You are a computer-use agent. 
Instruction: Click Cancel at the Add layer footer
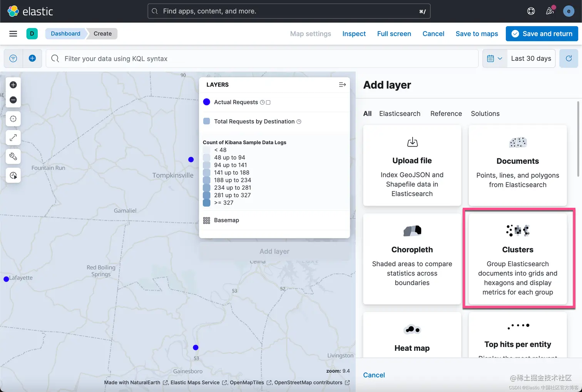(x=374, y=375)
